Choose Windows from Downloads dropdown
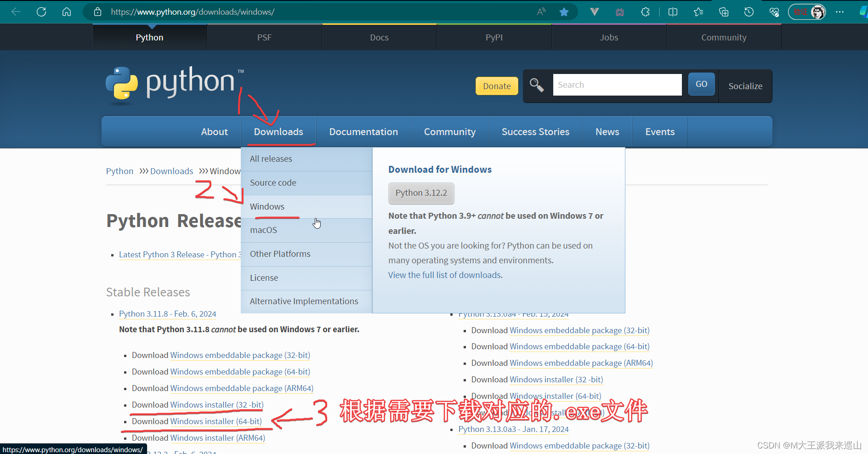The image size is (868, 454). [306, 207]
